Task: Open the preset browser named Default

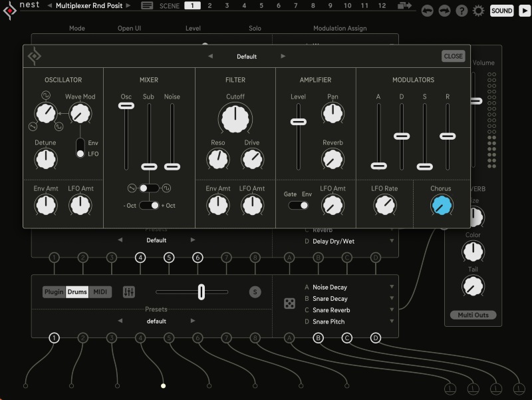Action: coord(245,57)
